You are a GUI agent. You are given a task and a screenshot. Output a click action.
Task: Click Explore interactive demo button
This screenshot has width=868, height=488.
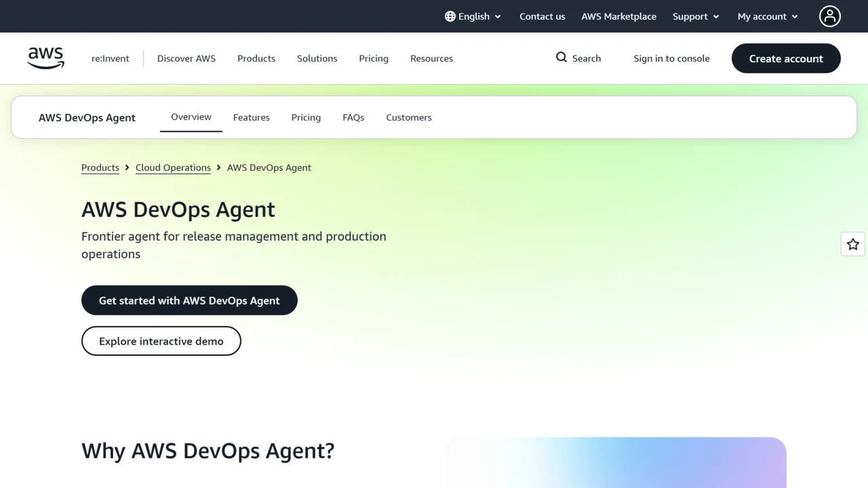[x=161, y=341]
